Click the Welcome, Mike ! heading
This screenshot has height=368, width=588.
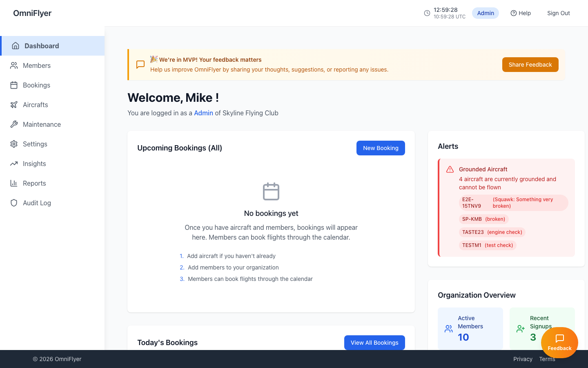173,98
